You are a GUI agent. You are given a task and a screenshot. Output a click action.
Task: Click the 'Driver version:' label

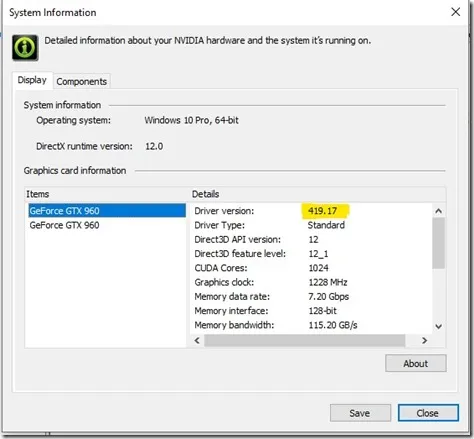[x=224, y=211]
